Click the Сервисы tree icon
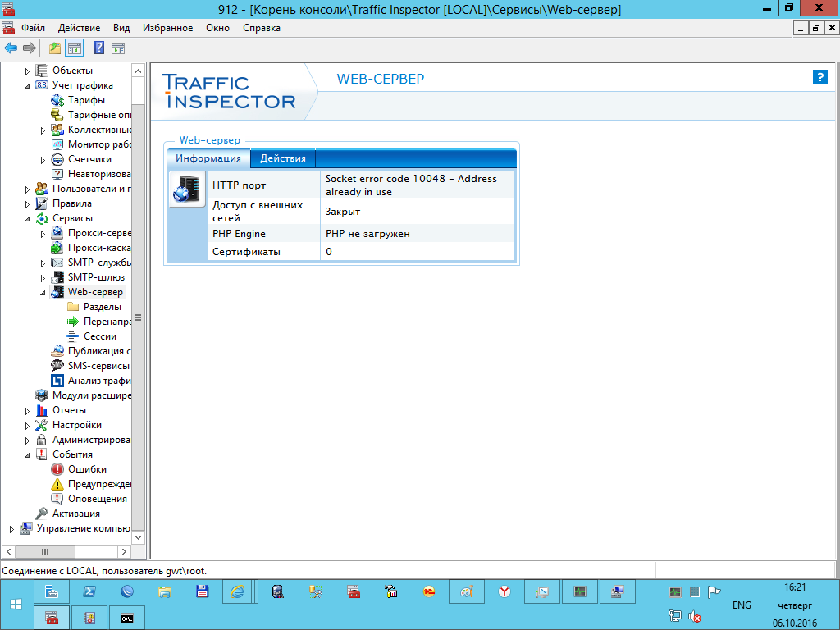840x630 pixels. click(x=42, y=218)
